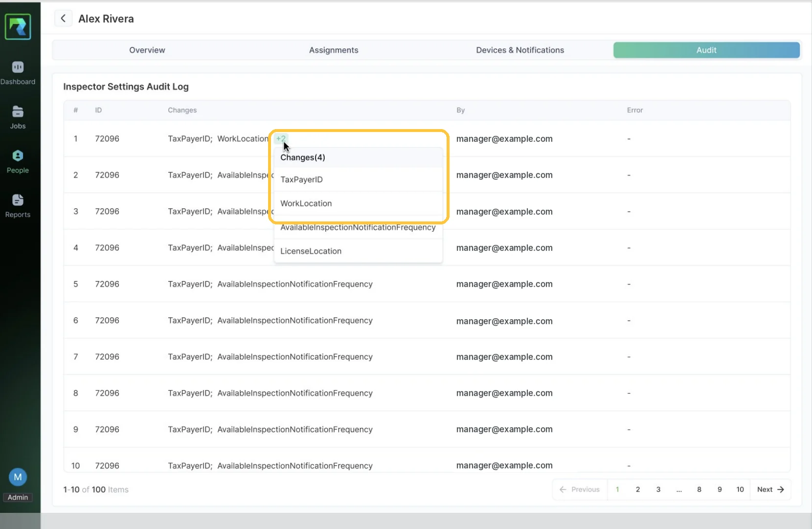Select the Audit tab

pos(706,50)
